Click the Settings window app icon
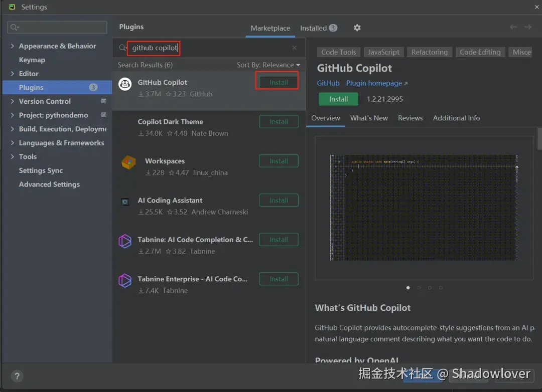 (12, 7)
